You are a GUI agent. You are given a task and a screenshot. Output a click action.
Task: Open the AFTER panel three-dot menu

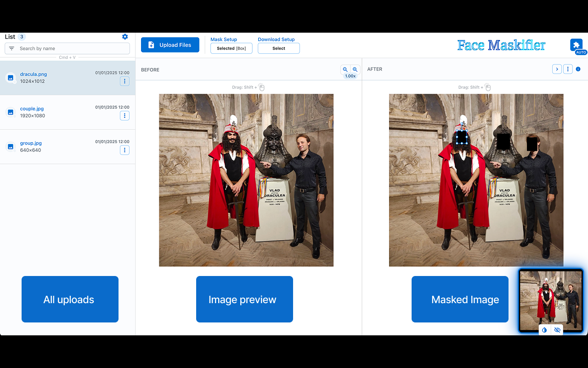[x=568, y=69]
